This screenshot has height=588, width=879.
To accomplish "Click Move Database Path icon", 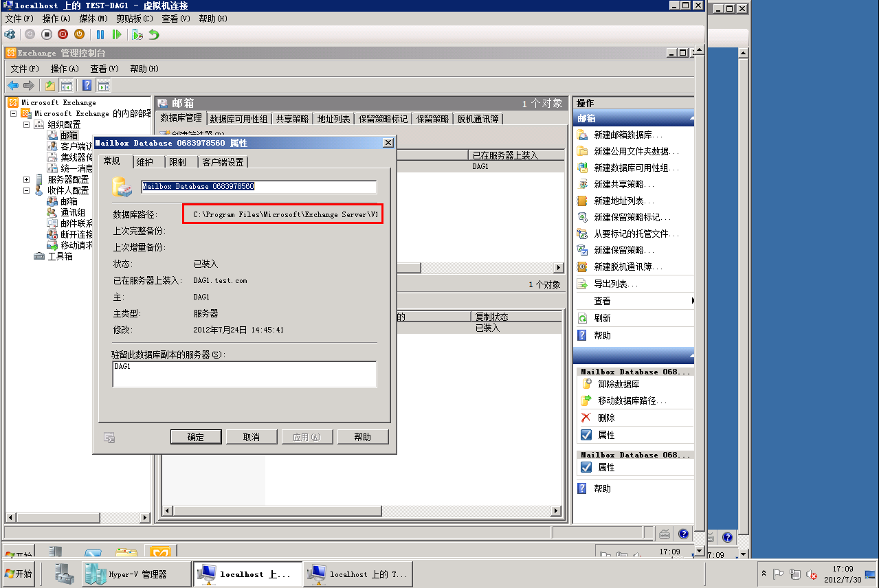I will tap(586, 400).
